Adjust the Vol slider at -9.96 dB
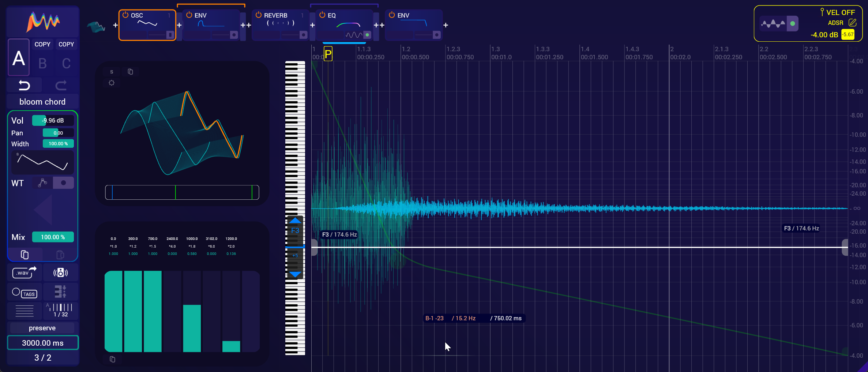 [x=53, y=120]
